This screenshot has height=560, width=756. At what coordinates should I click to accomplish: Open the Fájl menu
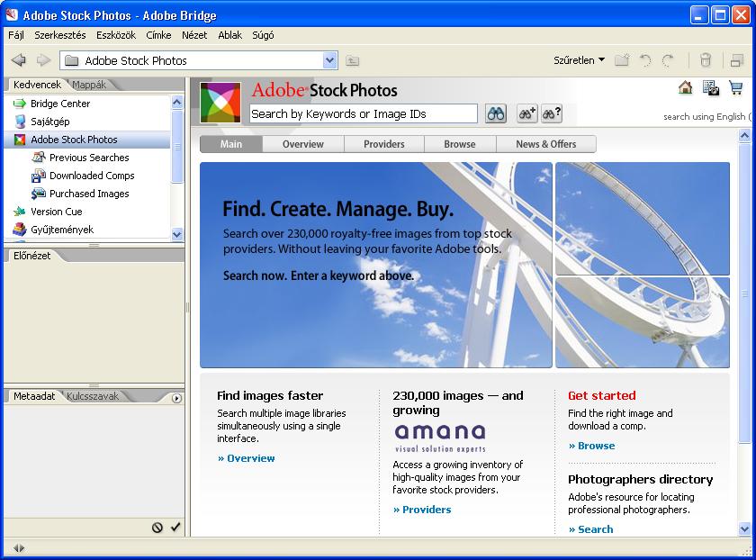pos(16,35)
